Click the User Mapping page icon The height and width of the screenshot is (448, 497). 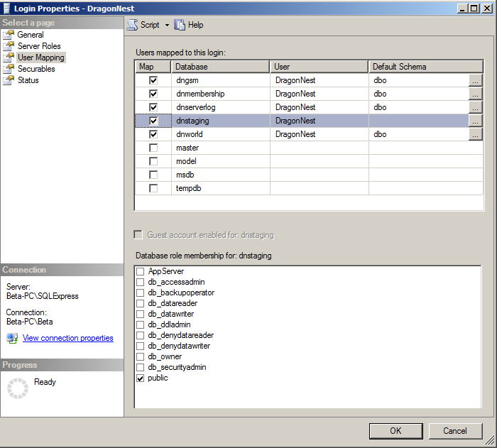point(9,58)
